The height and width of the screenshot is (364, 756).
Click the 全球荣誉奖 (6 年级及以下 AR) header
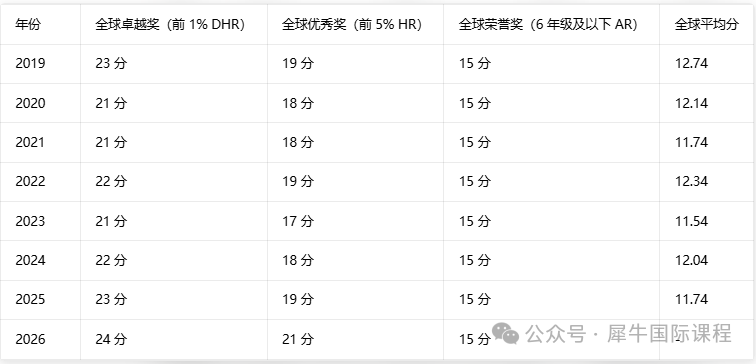(548, 25)
